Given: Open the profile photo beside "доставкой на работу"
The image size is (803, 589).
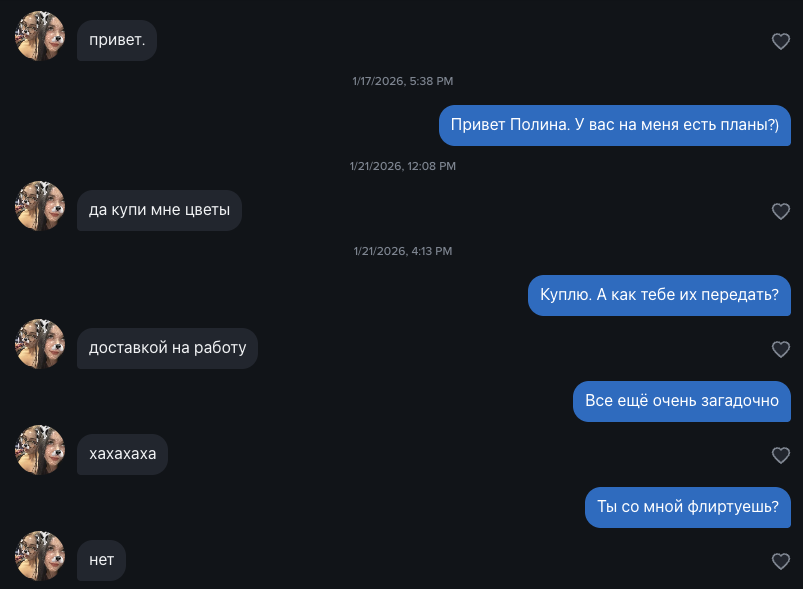Looking at the screenshot, I should [x=40, y=344].
